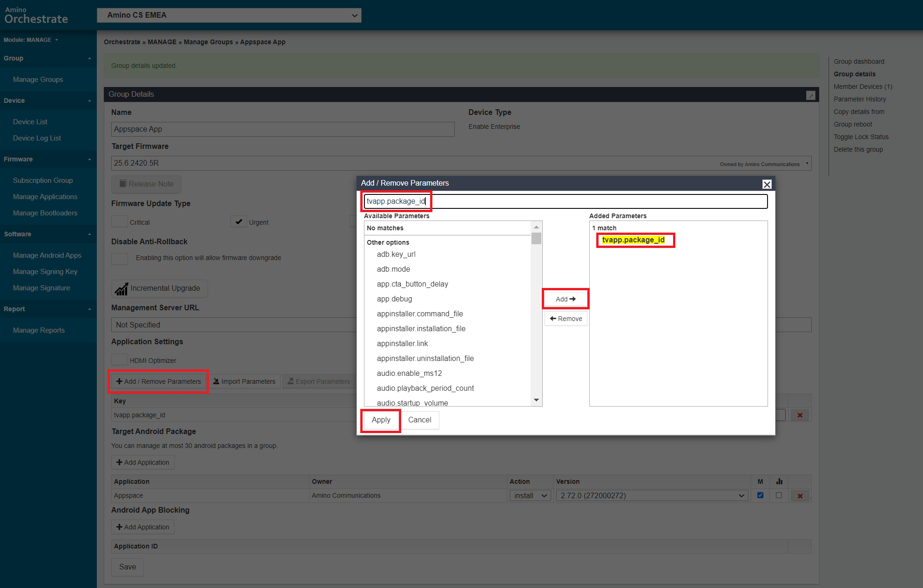Image resolution: width=923 pixels, height=588 pixels.
Task: Open Manage Groups in sidebar
Action: [x=38, y=80]
